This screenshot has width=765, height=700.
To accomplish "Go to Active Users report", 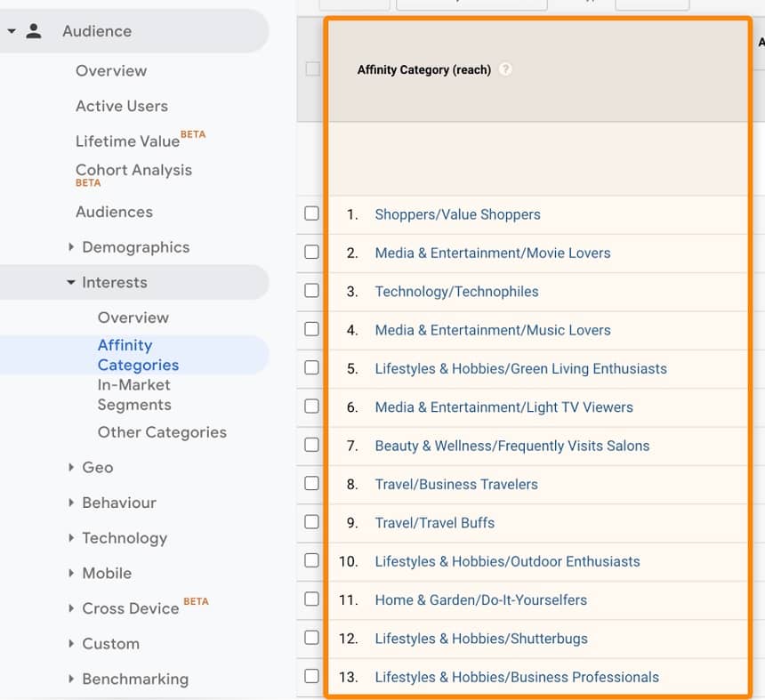I will [x=122, y=106].
